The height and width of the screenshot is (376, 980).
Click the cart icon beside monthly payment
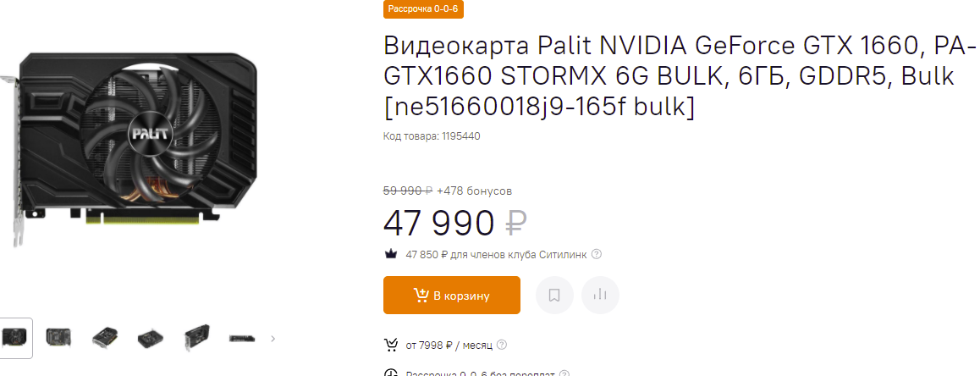(391, 345)
